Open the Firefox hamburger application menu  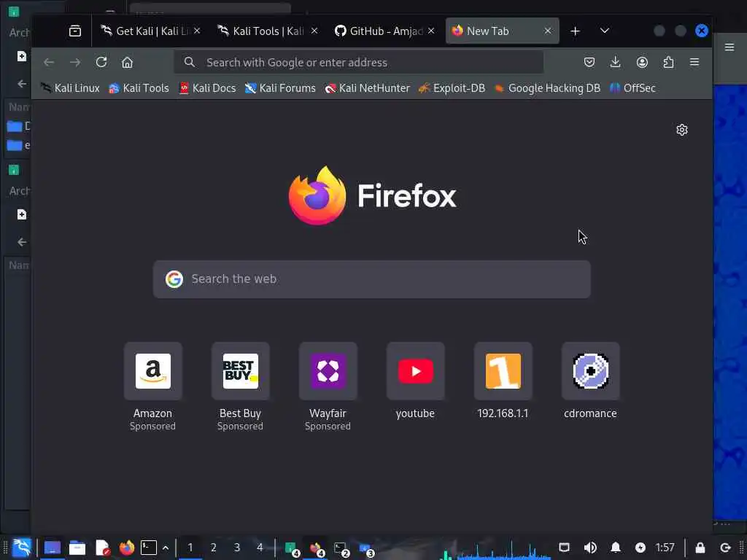tap(694, 63)
